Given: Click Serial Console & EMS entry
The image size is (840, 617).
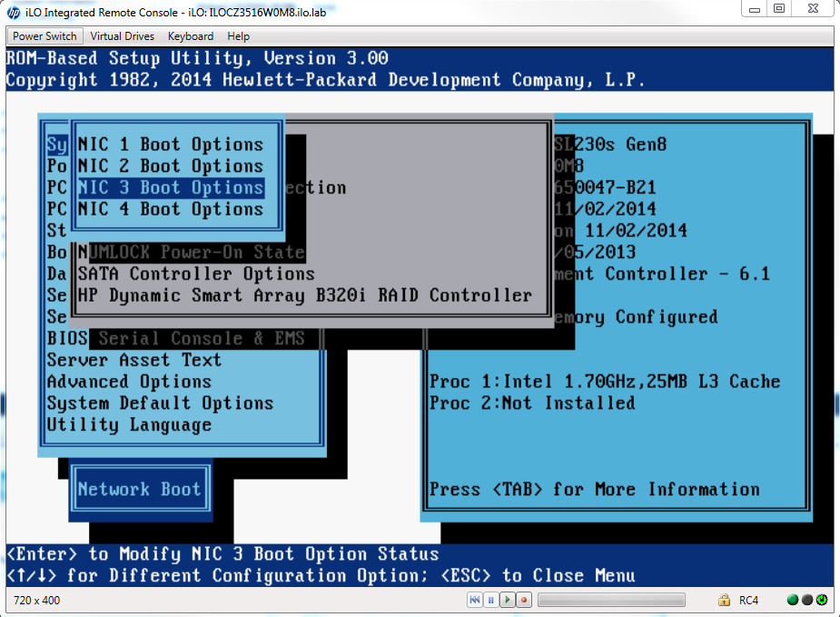Looking at the screenshot, I should point(202,338).
